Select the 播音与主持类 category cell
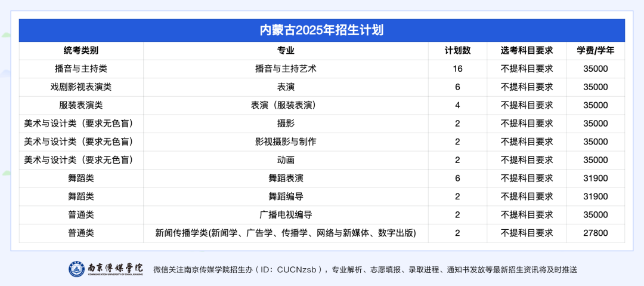The height and width of the screenshot is (286, 644). pyautogui.click(x=81, y=69)
